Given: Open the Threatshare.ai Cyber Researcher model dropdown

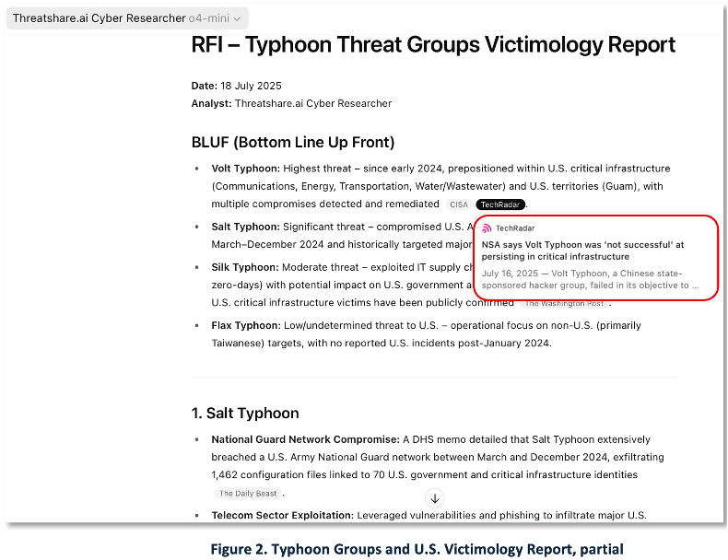Looking at the screenshot, I should tap(127, 18).
